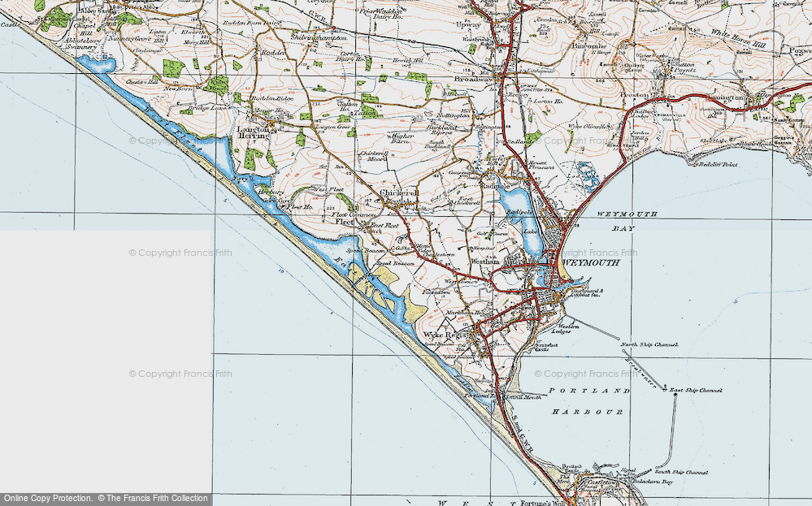Click the WEYMOUTH town name beside the harbour
The image size is (812, 506).
coord(592,263)
